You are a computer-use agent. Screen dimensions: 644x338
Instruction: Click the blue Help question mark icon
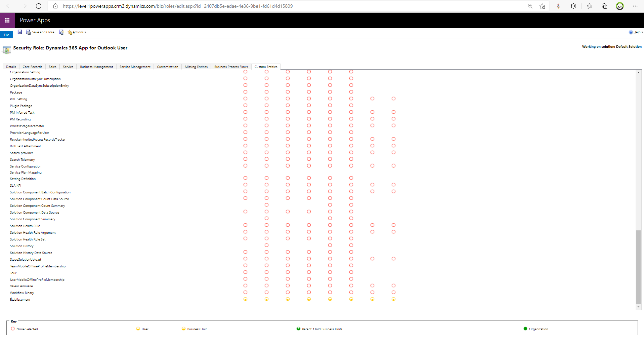(x=631, y=32)
